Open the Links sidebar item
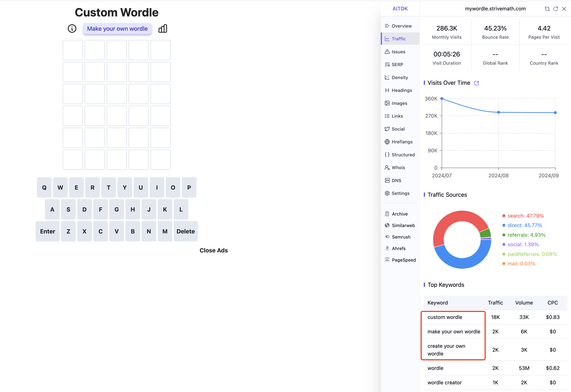 (400, 116)
